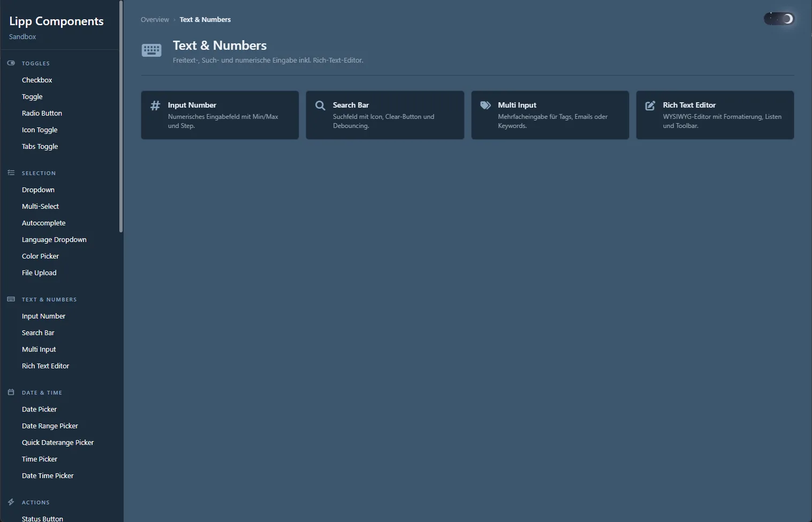Viewport: 812px width, 522px height.
Task: Click the Sandbox subtitle text
Action: (x=22, y=37)
